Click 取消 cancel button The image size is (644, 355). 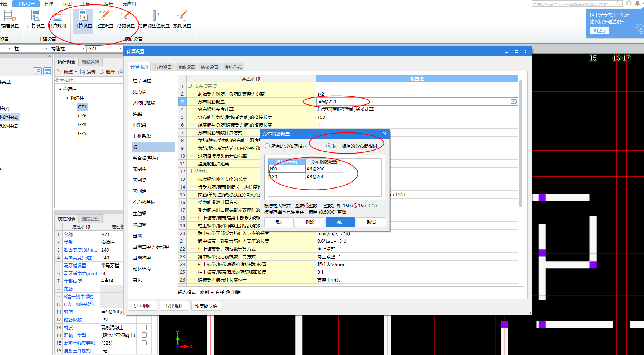(371, 222)
